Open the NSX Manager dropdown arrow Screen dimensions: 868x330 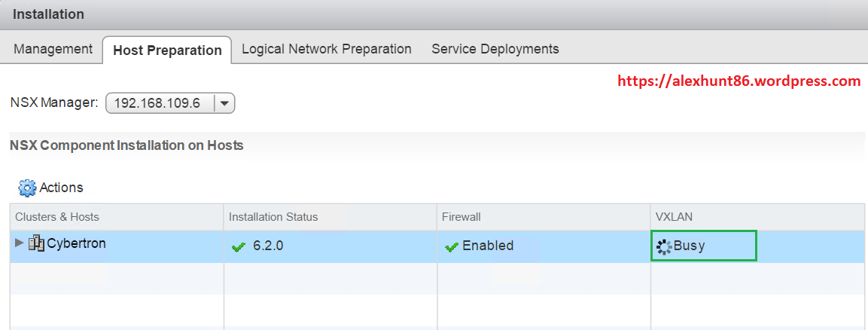tap(224, 103)
